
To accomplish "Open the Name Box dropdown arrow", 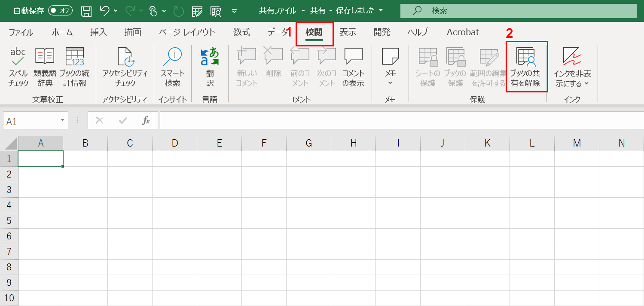I will click(62, 121).
